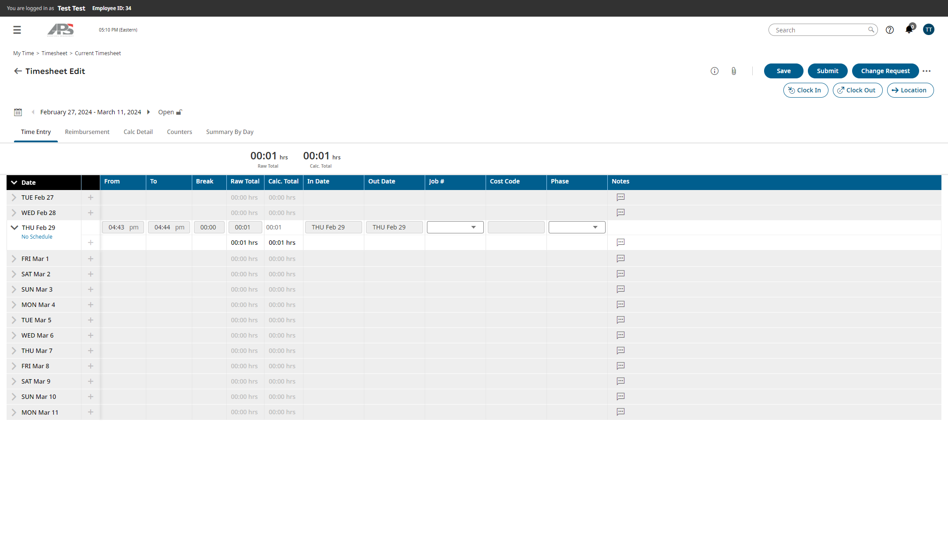Go to the previous pay period
The image size is (948, 560).
click(x=33, y=112)
